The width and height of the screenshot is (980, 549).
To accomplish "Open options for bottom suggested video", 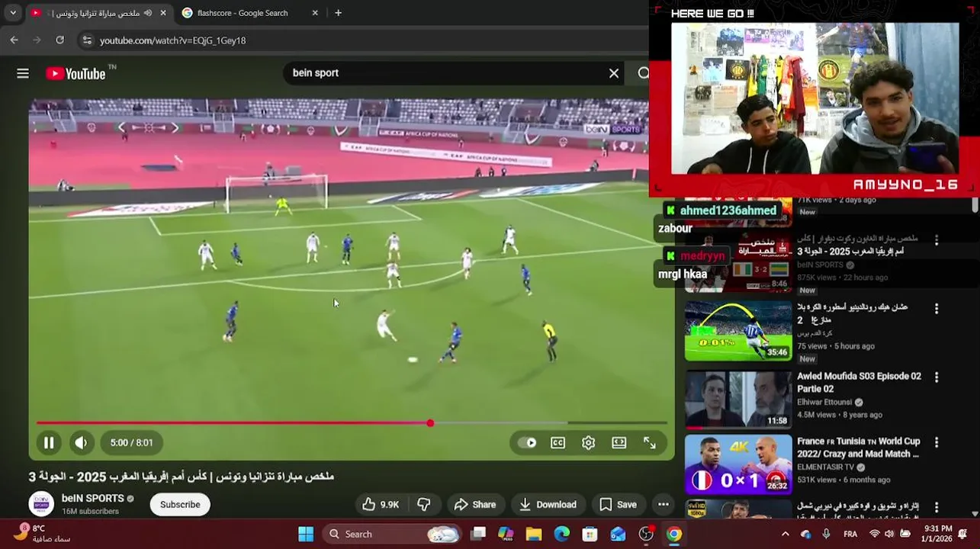I will click(x=937, y=507).
